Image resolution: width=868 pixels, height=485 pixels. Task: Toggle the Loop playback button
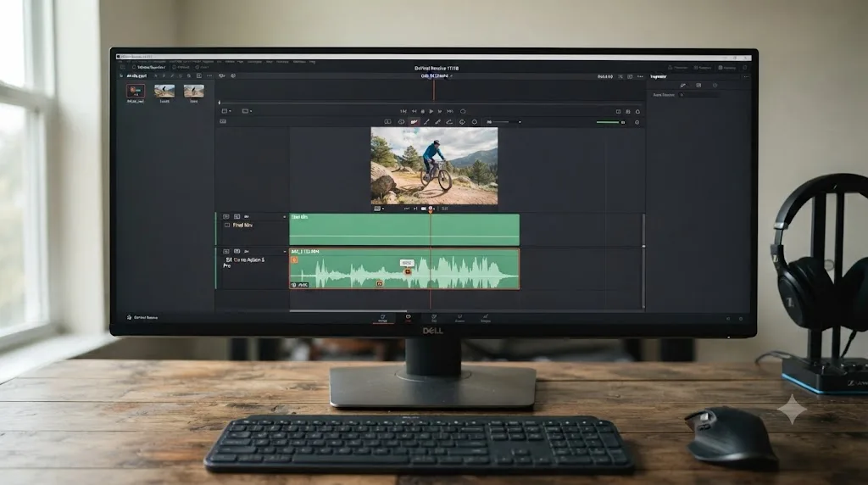pyautogui.click(x=463, y=111)
